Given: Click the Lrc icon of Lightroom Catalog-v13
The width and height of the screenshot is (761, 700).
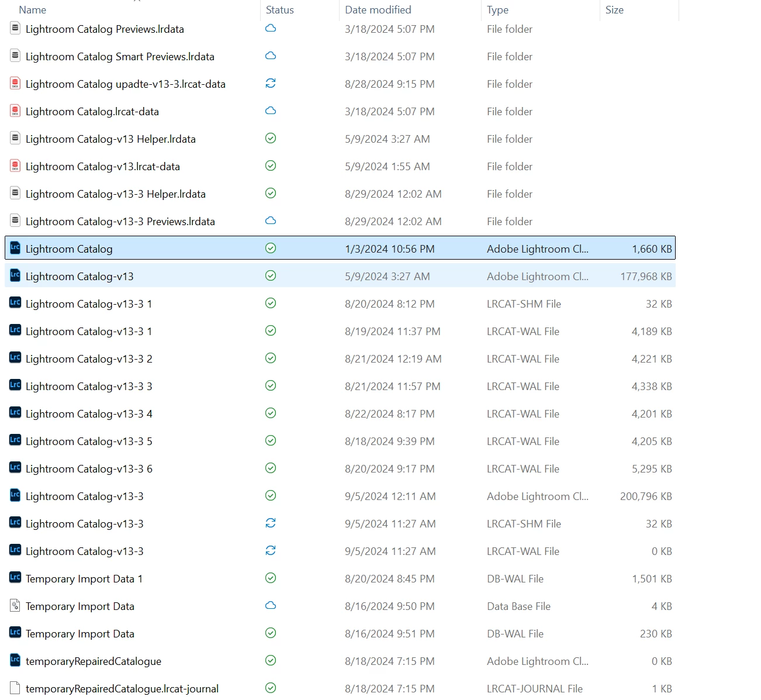Looking at the screenshot, I should point(15,275).
